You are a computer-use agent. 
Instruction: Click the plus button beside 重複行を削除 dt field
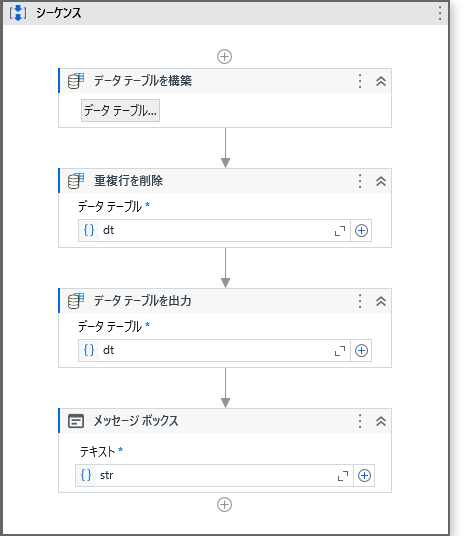pos(361,230)
